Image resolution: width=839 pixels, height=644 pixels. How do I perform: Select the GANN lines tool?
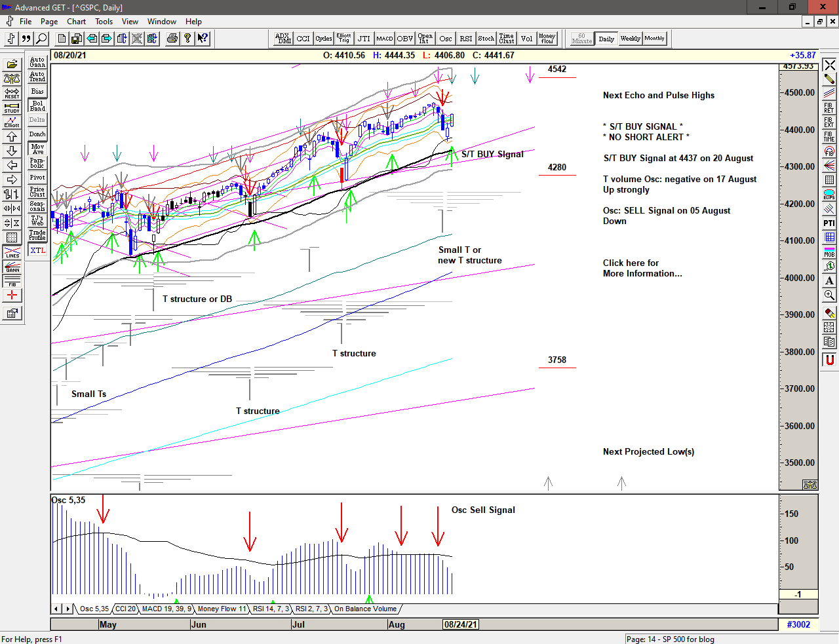12,267
